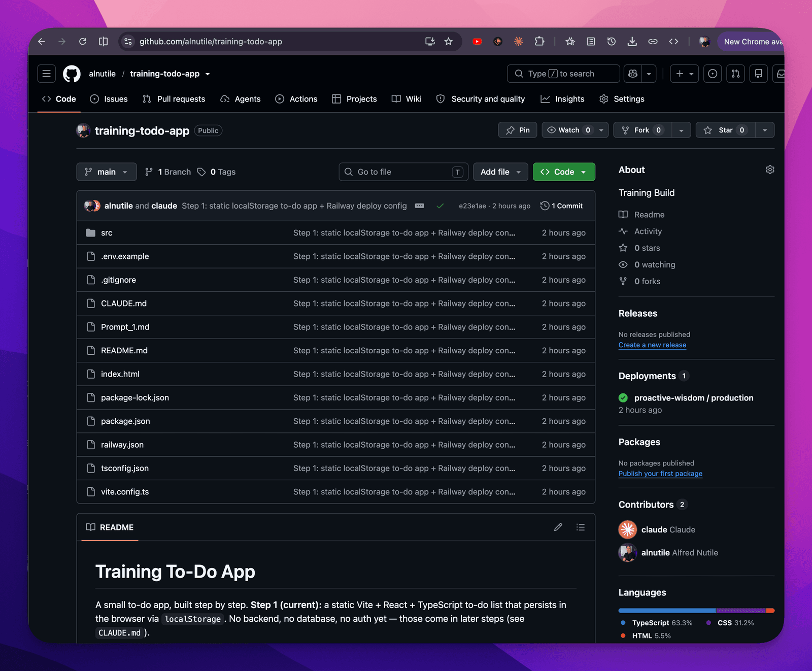
Task: Go to the Actions tab
Action: [296, 99]
